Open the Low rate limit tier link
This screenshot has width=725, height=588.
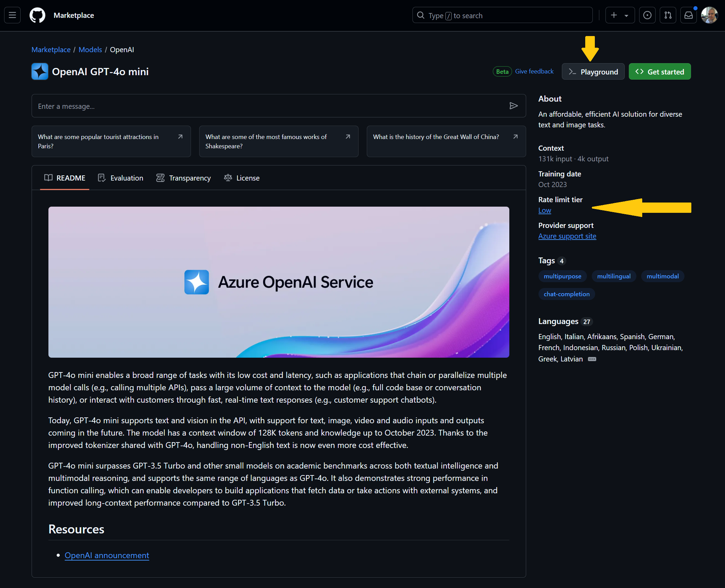pos(545,210)
